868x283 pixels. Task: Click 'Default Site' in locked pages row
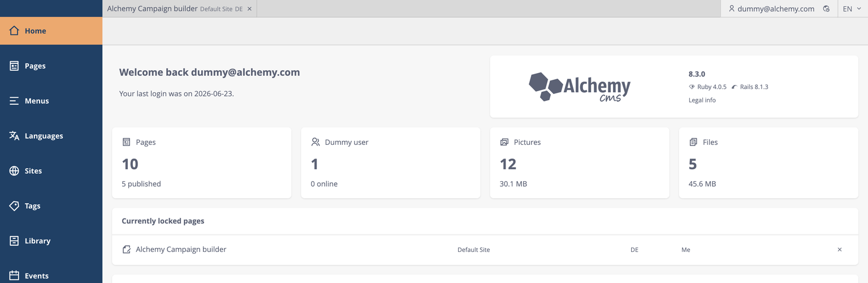(474, 250)
